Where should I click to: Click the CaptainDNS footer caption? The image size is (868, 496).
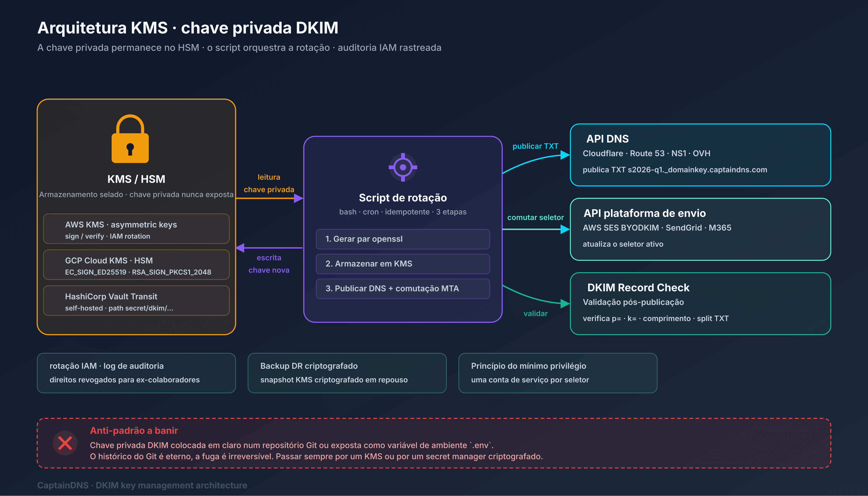click(x=142, y=485)
